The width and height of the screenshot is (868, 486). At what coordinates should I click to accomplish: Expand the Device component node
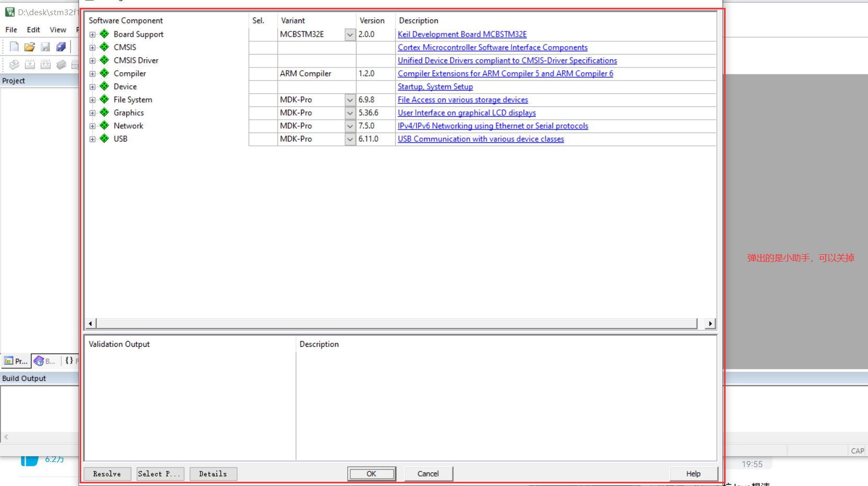93,87
